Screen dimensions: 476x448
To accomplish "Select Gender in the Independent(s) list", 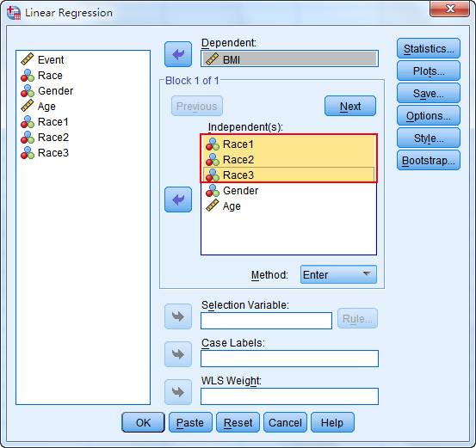I will point(288,191).
